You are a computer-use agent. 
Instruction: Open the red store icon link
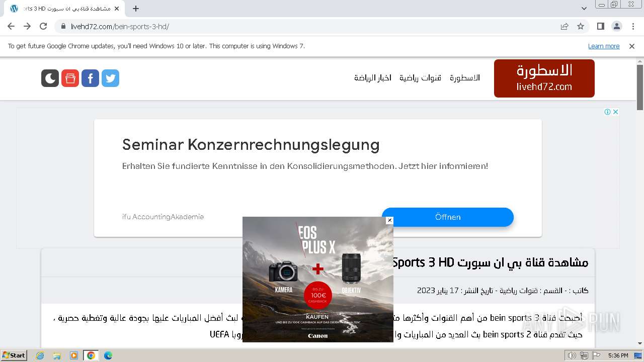click(x=70, y=78)
